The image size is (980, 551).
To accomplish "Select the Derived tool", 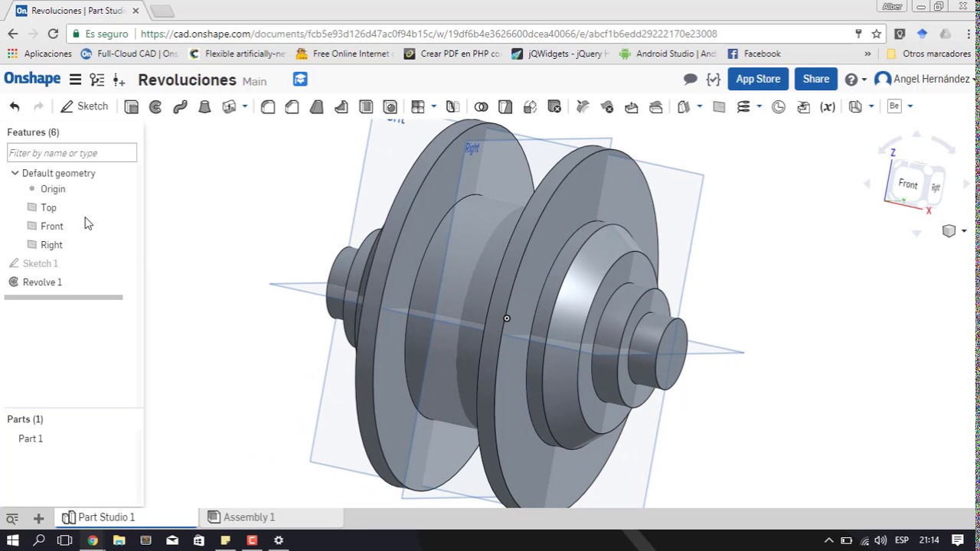I will point(803,107).
